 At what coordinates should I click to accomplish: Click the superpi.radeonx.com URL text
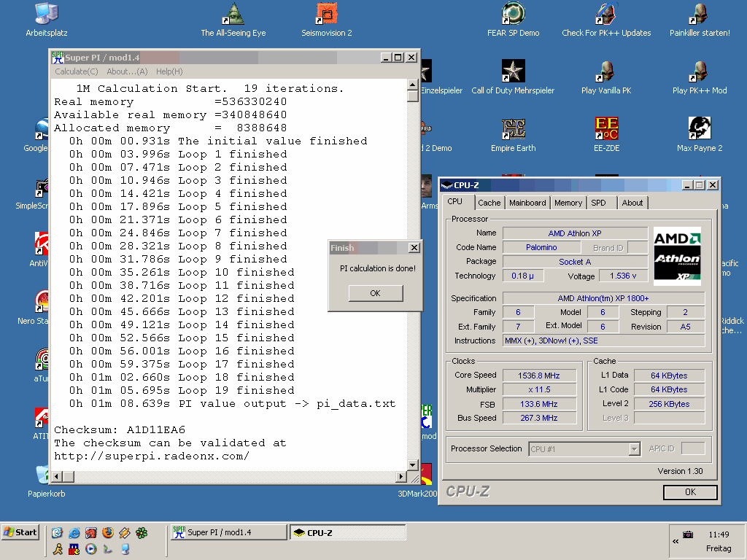(x=152, y=456)
